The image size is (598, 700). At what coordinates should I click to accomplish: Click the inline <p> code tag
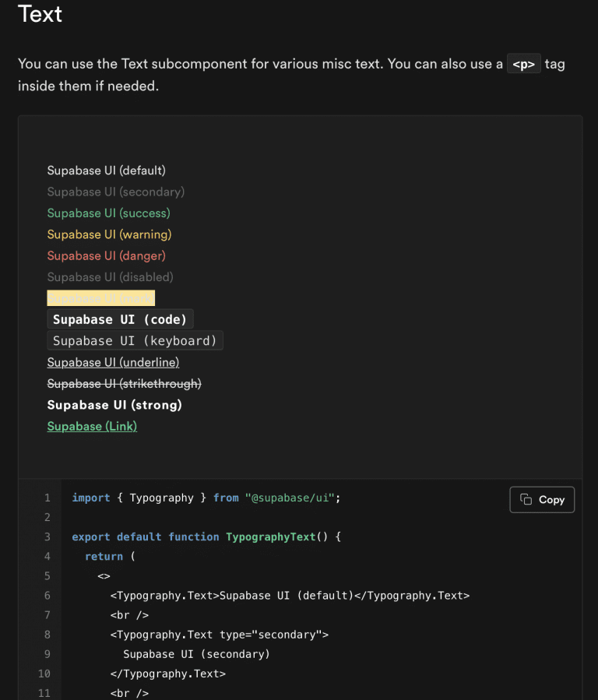click(523, 65)
